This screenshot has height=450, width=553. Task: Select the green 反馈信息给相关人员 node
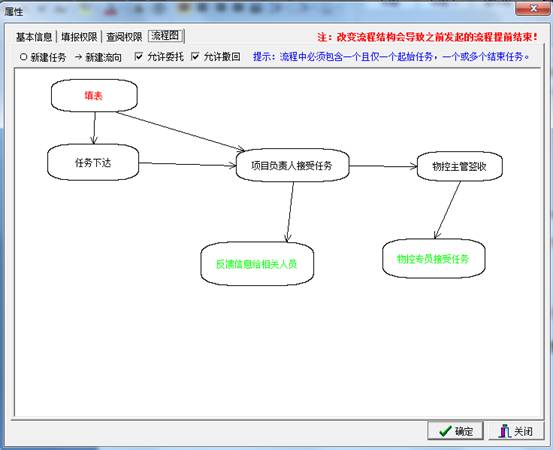coord(257,264)
